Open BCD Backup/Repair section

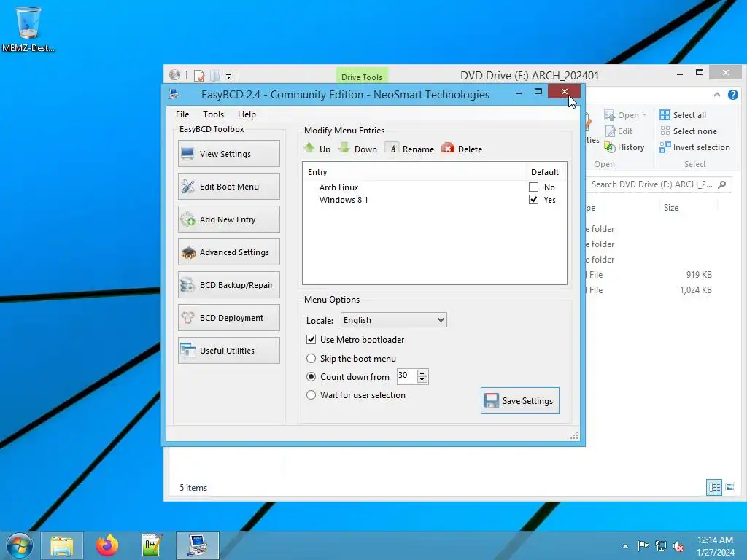(228, 285)
